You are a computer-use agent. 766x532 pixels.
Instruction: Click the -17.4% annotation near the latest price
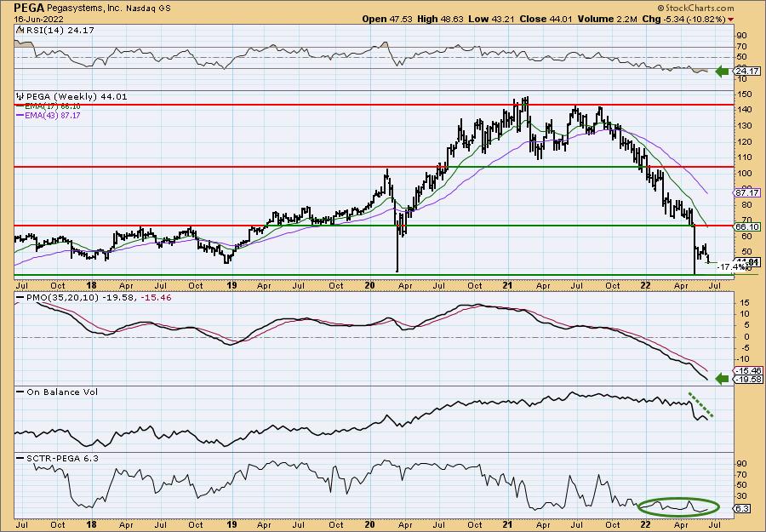point(731,267)
